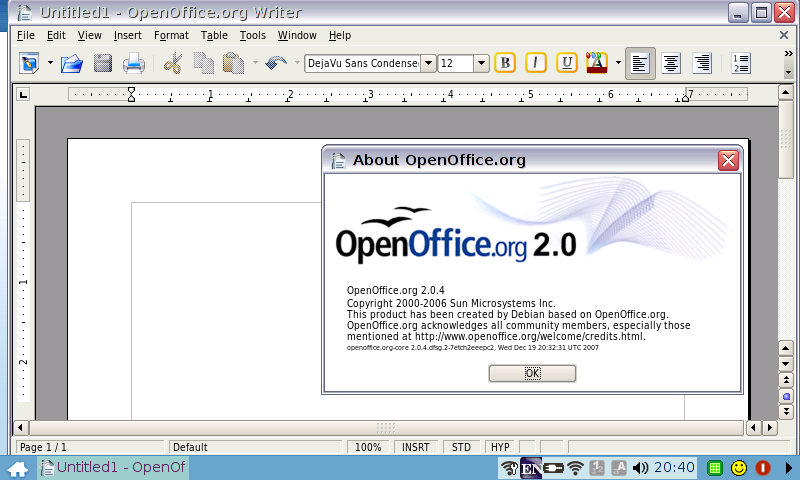Screen dimensions: 800x480
Task: Click the Save floppy disk icon
Action: 103,63
